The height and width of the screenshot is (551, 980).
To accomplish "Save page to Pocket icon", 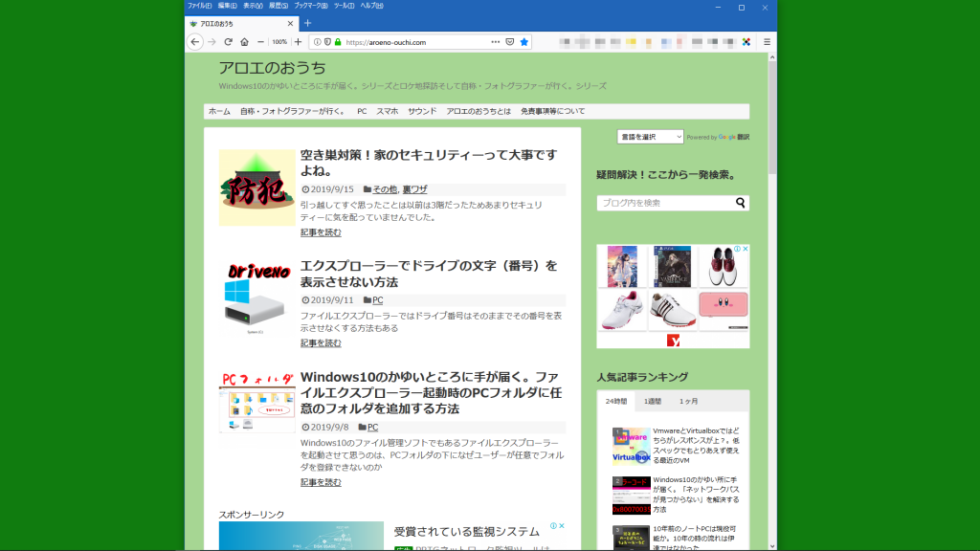I will pyautogui.click(x=509, y=42).
